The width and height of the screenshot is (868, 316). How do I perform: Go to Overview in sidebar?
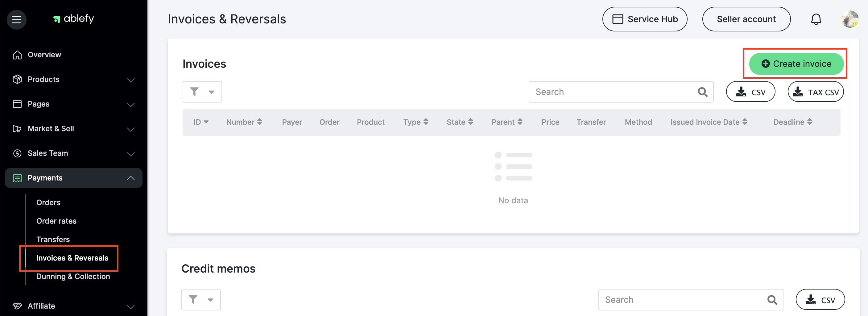point(44,55)
